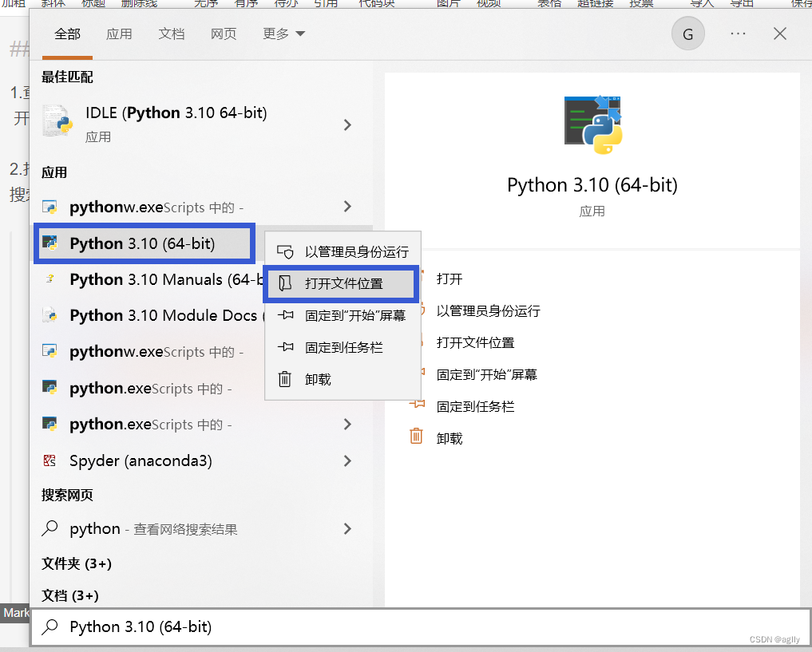Open the 更多 dropdown
This screenshot has width=812, height=652.
point(283,34)
